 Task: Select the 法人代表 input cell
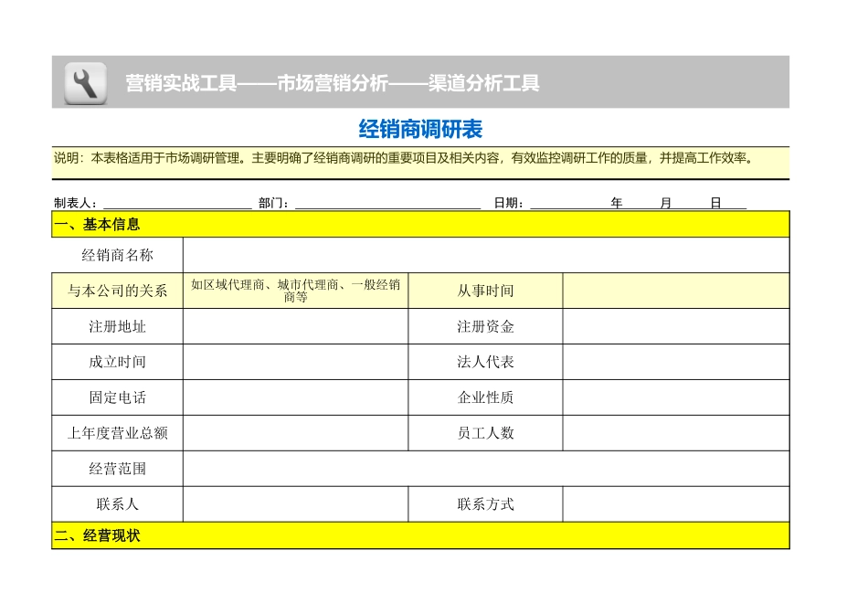[676, 362]
